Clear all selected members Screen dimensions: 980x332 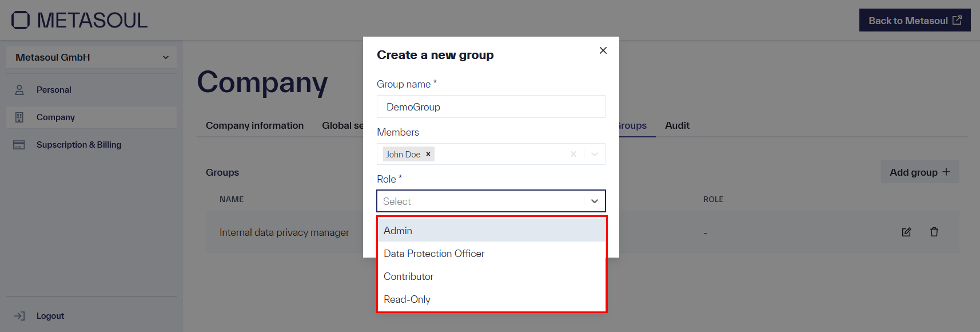point(573,154)
